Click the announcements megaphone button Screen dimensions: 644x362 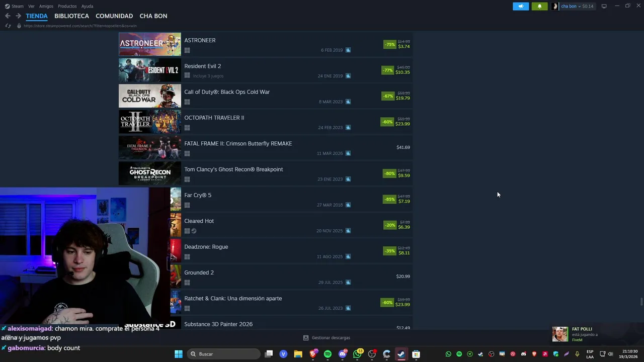point(521,6)
